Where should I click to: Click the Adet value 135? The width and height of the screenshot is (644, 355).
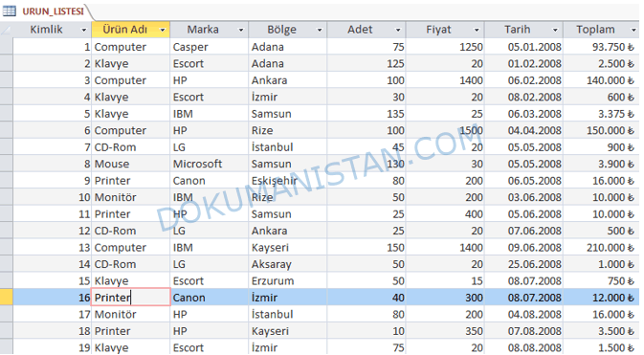[366, 114]
